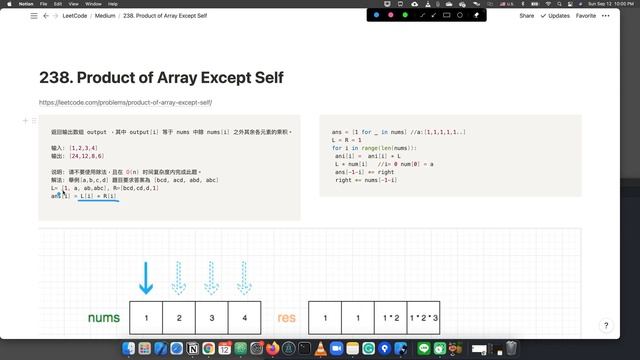The image size is (640, 360).
Task: Open the help question mark button
Action: (x=606, y=325)
